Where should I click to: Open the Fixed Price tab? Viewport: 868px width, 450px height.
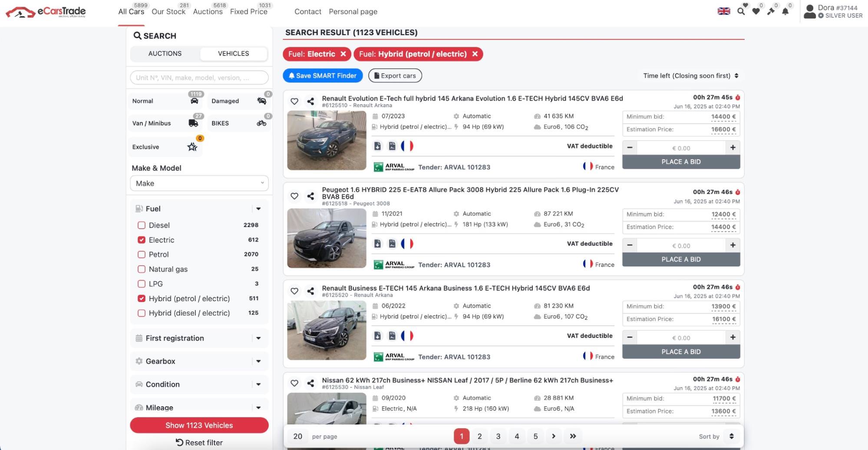pos(249,12)
